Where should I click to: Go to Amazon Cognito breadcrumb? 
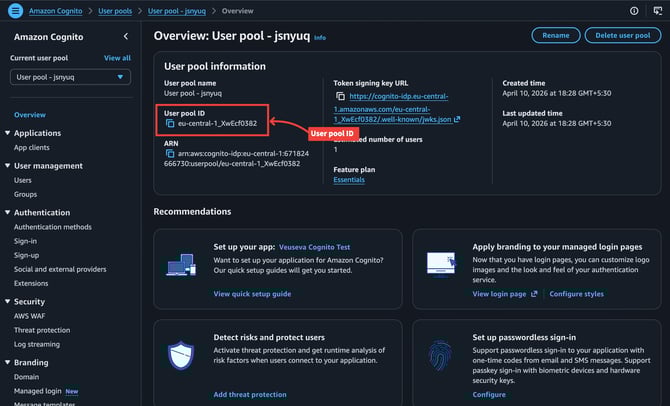coord(56,11)
